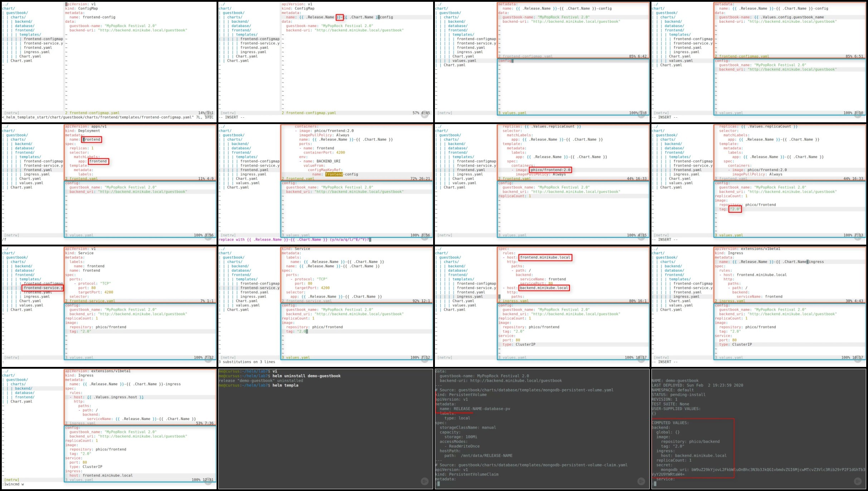The width and height of the screenshot is (868, 491).
Task: Click watermark icon in PersistentVolume output frame
Action: tap(641, 481)
